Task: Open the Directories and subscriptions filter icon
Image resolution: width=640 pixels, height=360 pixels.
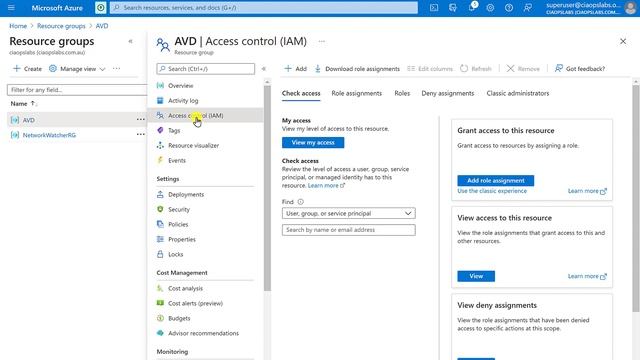Action: 453,7
